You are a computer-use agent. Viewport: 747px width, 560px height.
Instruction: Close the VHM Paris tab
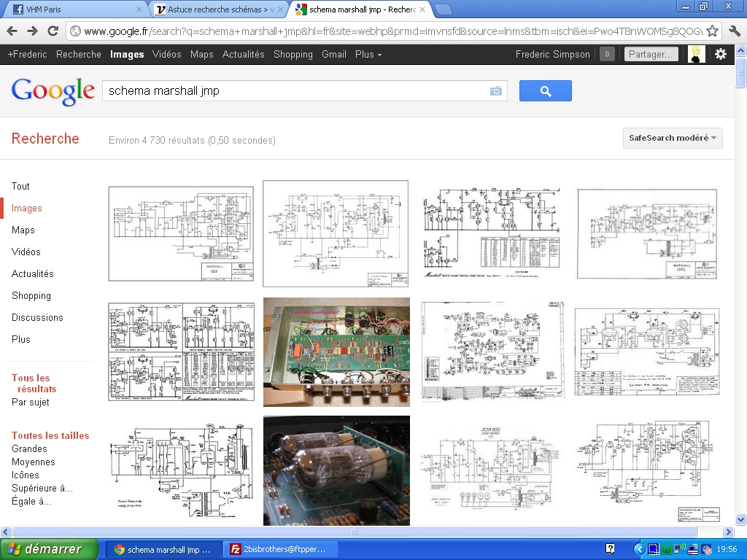pos(139,9)
